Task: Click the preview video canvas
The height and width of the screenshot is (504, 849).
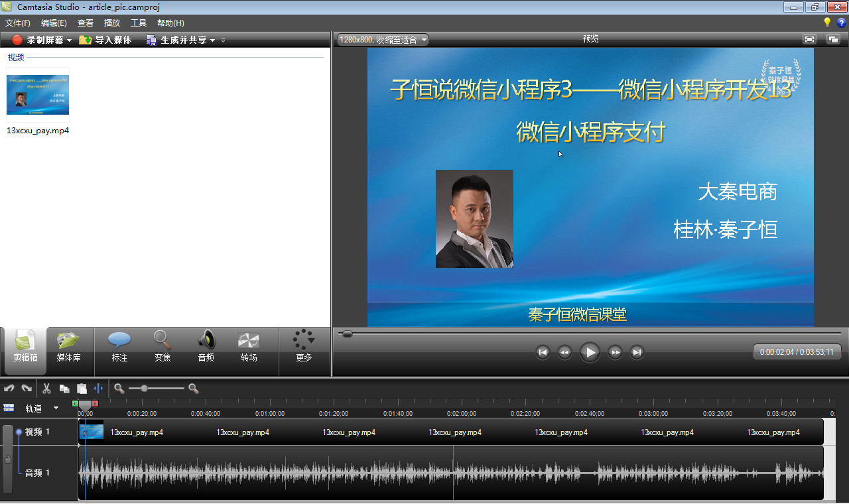Action: coord(590,187)
